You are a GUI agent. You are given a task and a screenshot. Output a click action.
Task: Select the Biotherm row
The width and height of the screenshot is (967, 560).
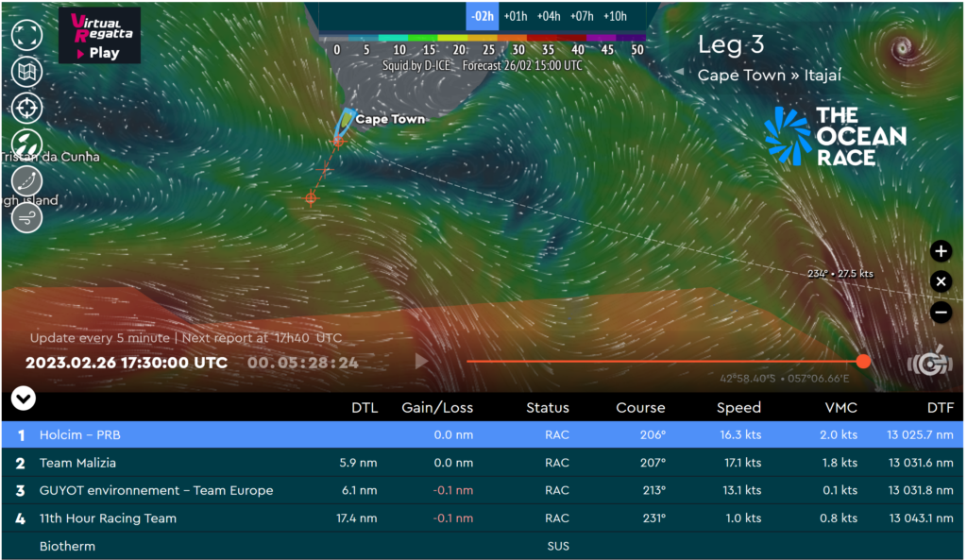pos(483,546)
